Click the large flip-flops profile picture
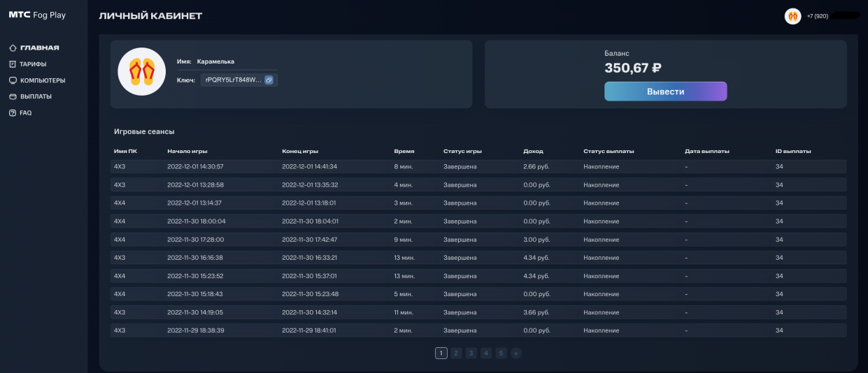The width and height of the screenshot is (868, 373). click(x=141, y=71)
